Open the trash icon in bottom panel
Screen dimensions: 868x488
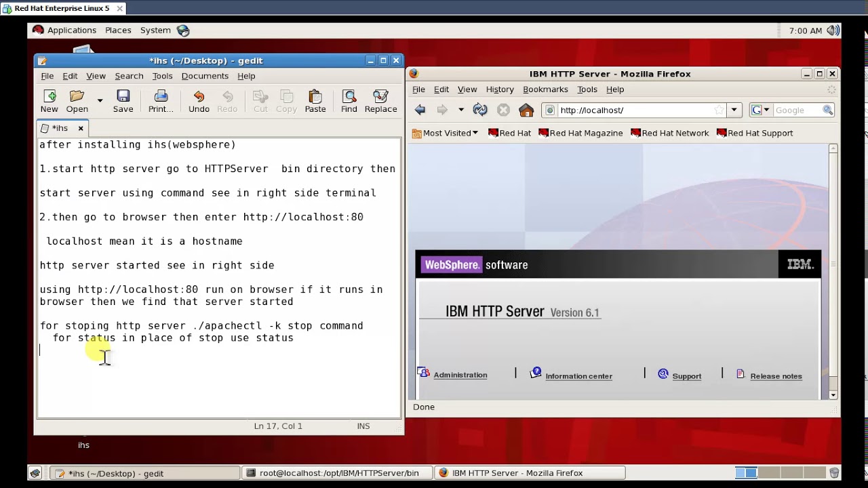[835, 473]
